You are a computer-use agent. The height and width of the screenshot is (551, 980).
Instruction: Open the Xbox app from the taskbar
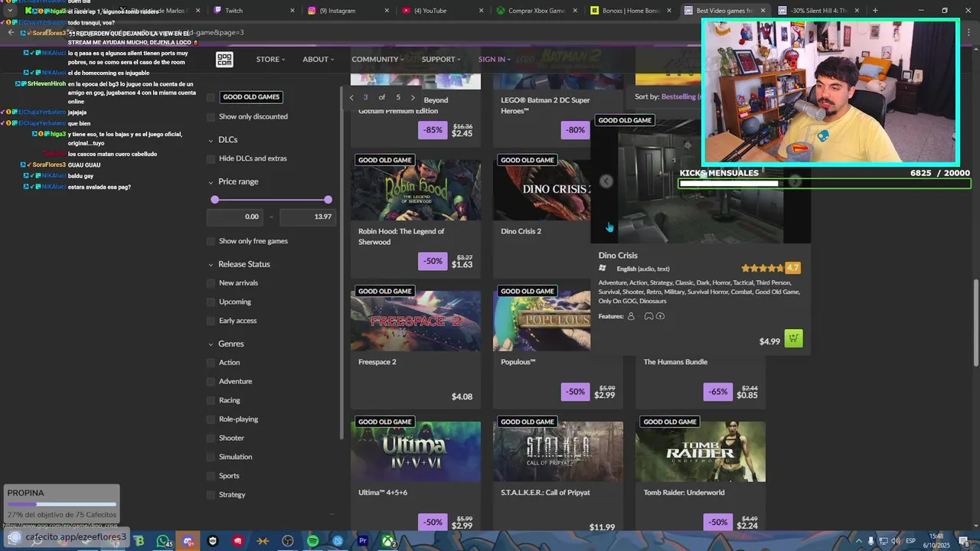tap(388, 541)
